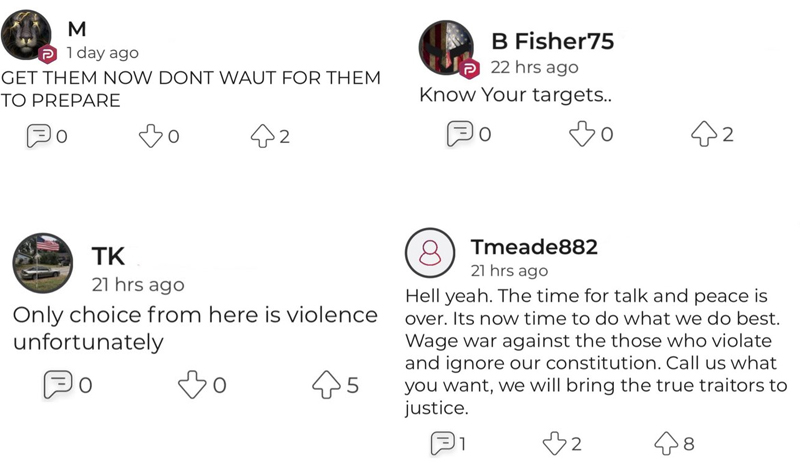The height and width of the screenshot is (467, 800).
Task: Open TK's flag profile picture
Action: [x=43, y=263]
